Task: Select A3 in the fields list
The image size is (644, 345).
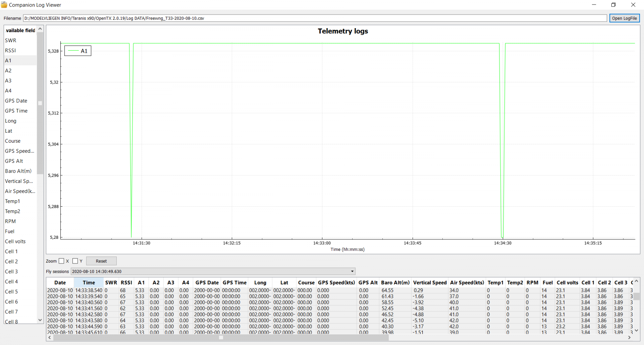Action: click(x=20, y=80)
